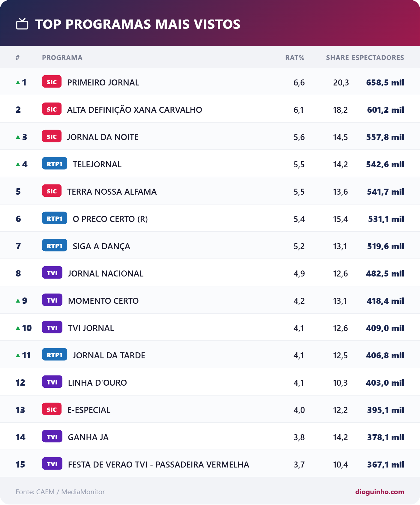The height and width of the screenshot is (505, 420).
Task: Click TVI badge next to Jornal Nacional
Action: click(x=52, y=273)
